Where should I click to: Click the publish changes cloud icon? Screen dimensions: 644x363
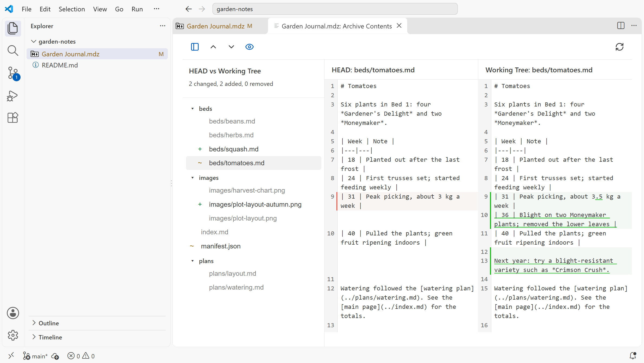[55, 356]
